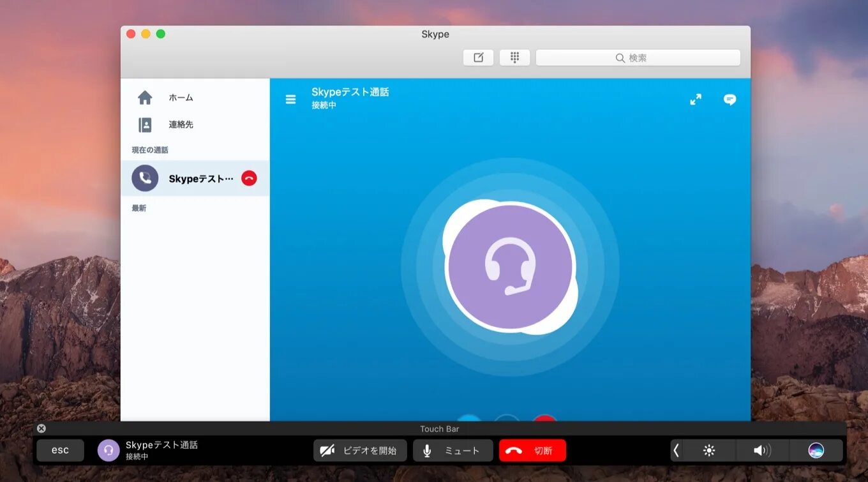The image size is (868, 482).
Task: Click Skypeテスト通話 title in call header
Action: tap(350, 92)
